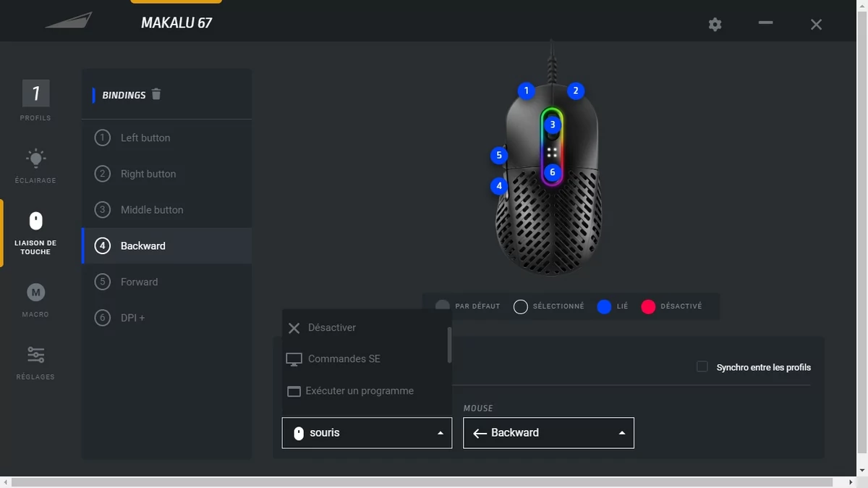Select the Forward binding row
868x488 pixels.
(167, 282)
